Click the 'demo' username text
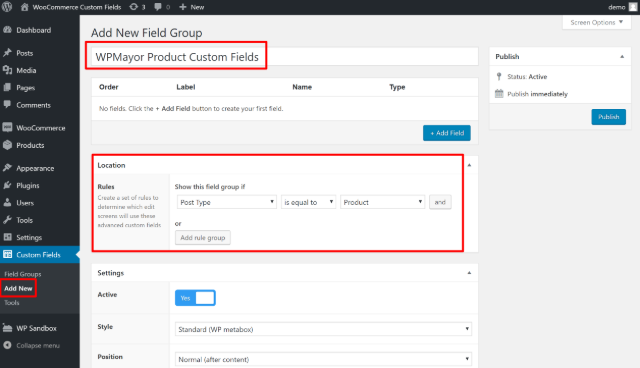 point(617,7)
